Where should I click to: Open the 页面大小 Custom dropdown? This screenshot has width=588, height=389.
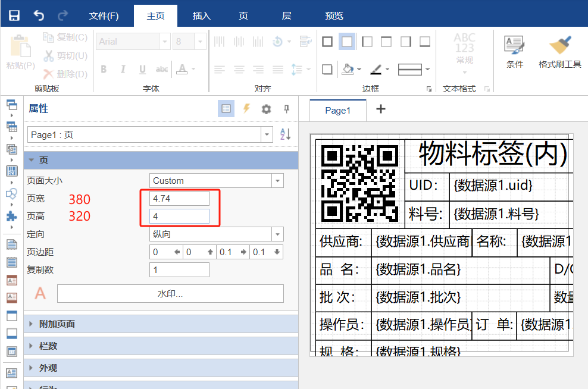(x=277, y=181)
